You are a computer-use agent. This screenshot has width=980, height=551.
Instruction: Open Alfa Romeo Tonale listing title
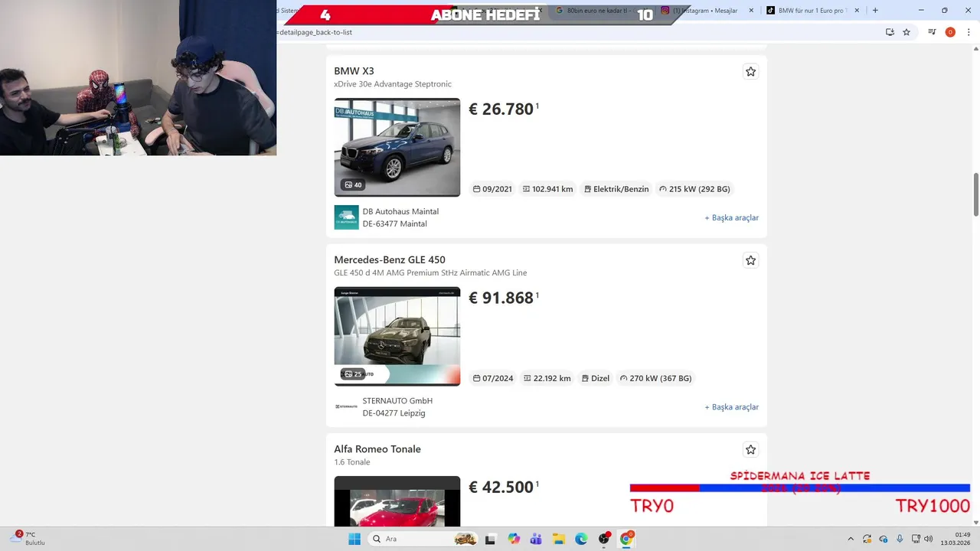coord(377,449)
